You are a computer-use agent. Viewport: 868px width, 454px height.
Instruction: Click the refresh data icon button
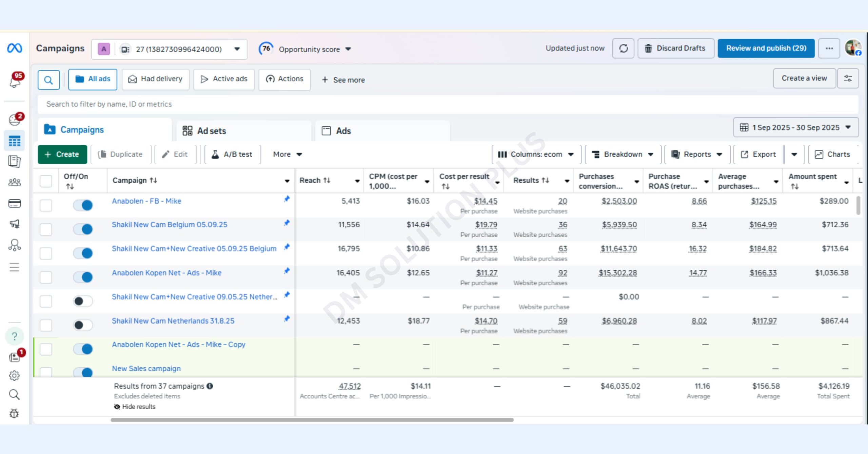click(623, 48)
